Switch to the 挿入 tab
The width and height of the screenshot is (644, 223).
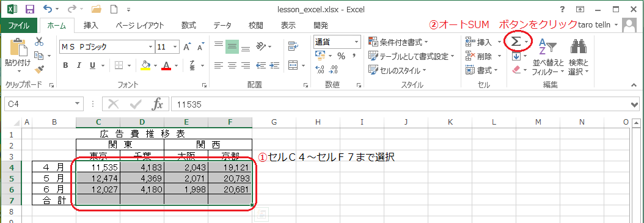click(x=91, y=26)
